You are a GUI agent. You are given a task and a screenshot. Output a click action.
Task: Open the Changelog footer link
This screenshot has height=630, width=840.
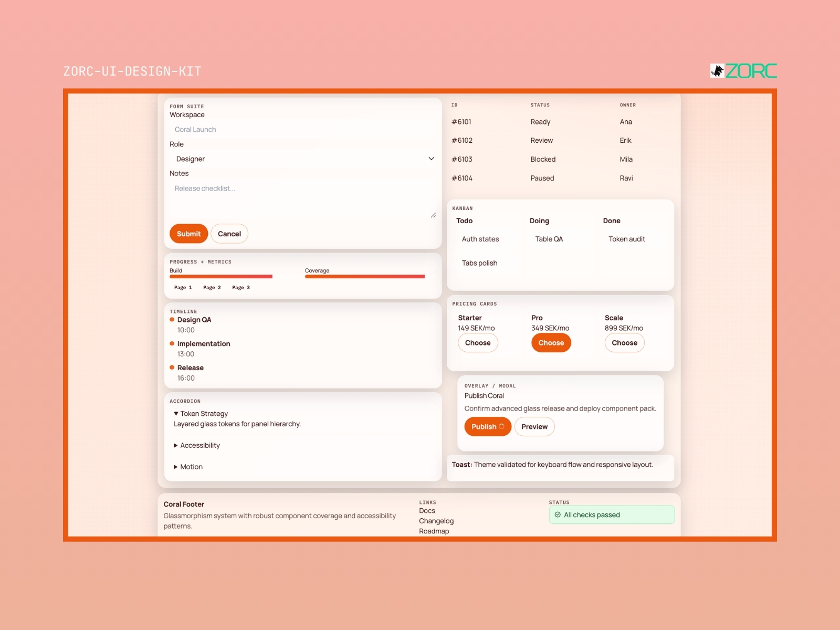click(x=436, y=521)
